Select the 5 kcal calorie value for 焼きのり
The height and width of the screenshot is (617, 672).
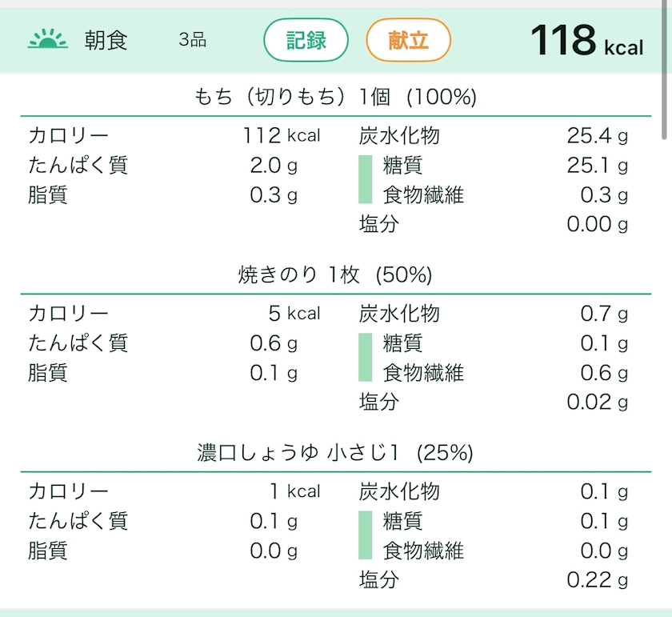tap(294, 314)
